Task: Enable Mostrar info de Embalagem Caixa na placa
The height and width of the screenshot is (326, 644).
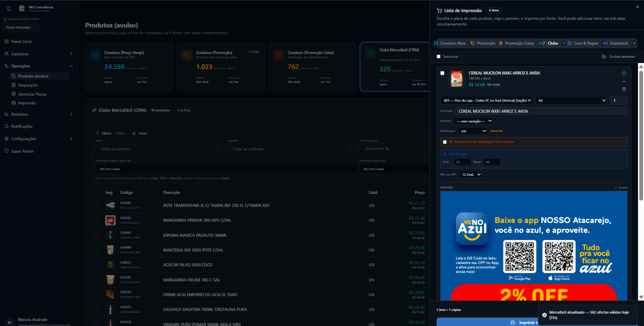Action: [x=445, y=142]
